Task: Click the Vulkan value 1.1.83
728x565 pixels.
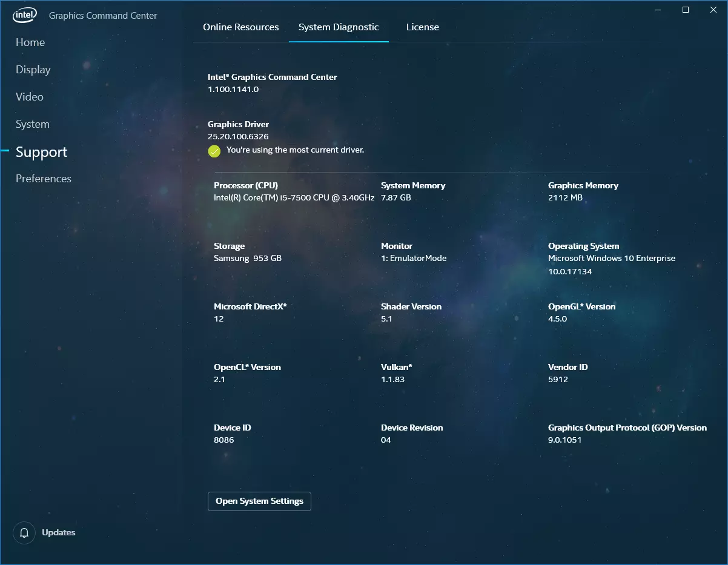Action: click(x=393, y=380)
